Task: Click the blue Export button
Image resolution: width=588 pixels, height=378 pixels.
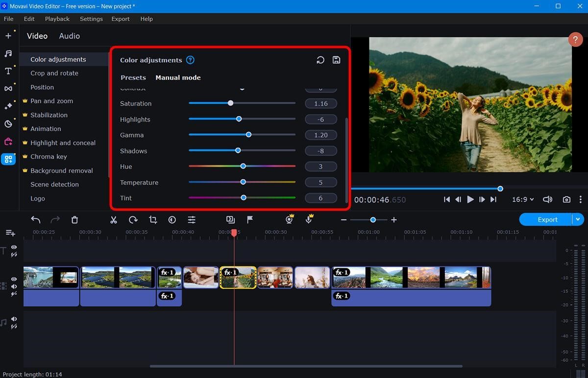Action: tap(547, 219)
